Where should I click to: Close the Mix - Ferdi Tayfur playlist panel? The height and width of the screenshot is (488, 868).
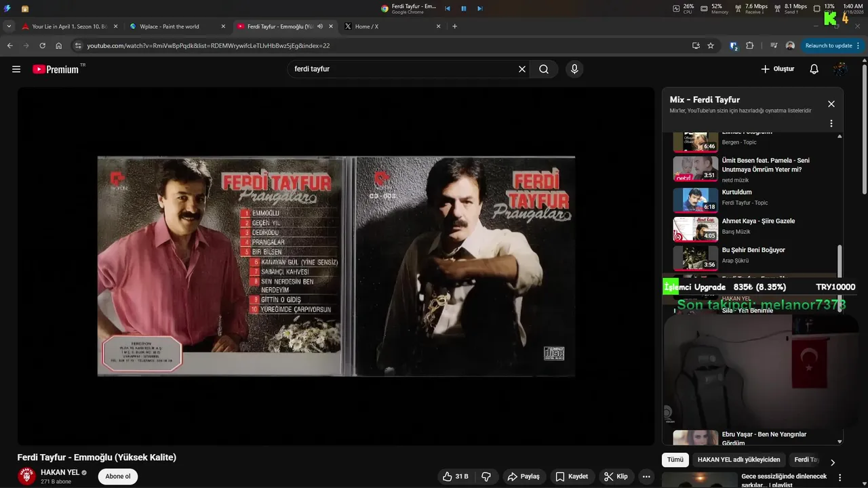pyautogui.click(x=831, y=104)
